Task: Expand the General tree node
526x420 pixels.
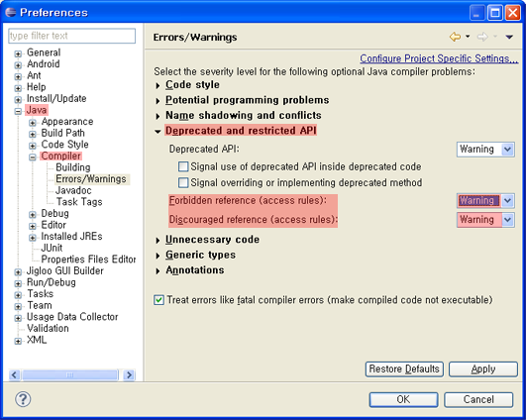Action: coord(18,53)
